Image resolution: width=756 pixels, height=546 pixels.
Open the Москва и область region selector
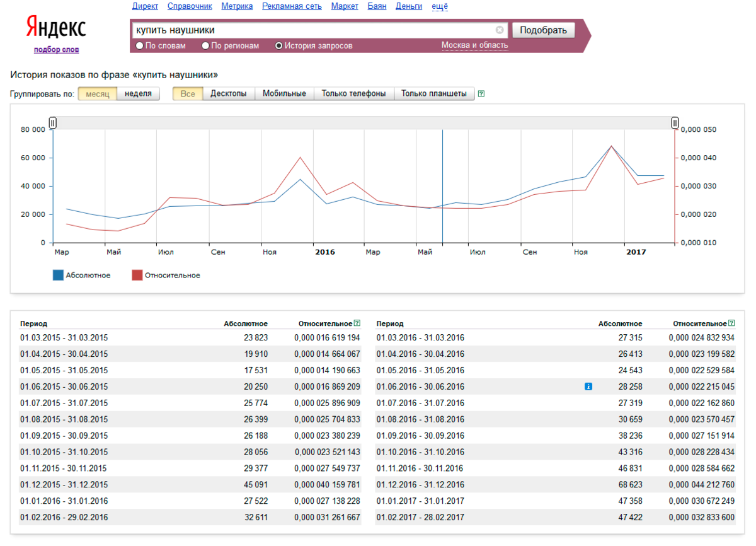474,45
